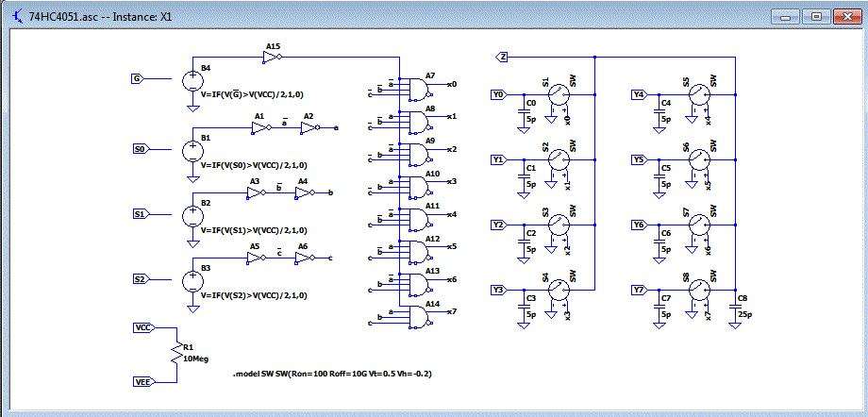Click switch S7 symbol
The height and width of the screenshot is (417, 868).
(698, 225)
